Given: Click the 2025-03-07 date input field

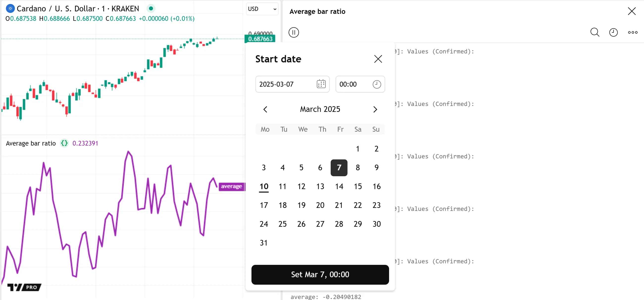Looking at the screenshot, I should (285, 84).
